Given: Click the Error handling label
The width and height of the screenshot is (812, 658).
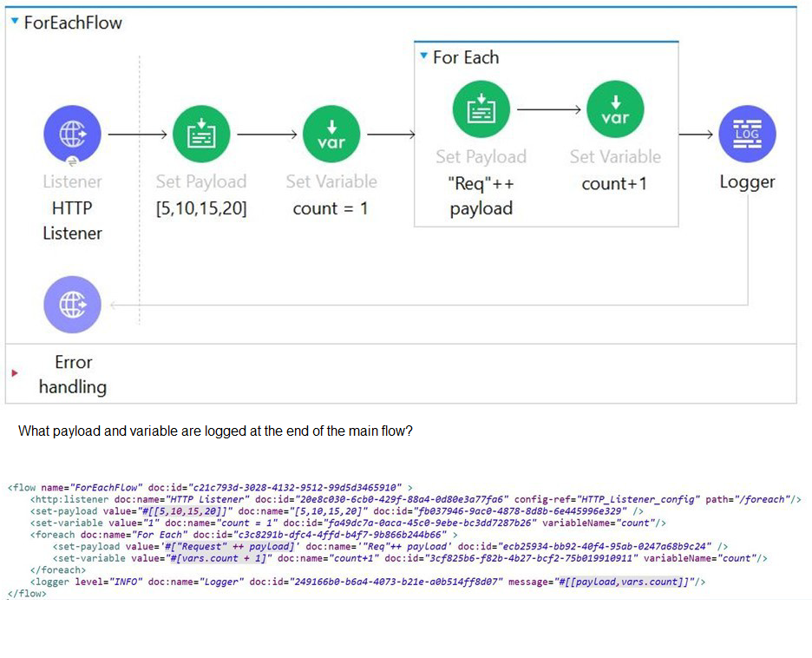Looking at the screenshot, I should coord(73,374).
